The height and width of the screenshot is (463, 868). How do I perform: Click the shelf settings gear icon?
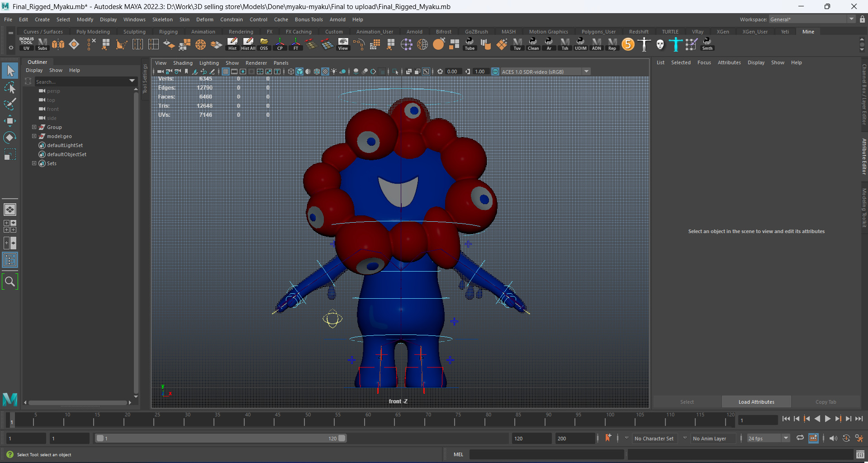click(11, 47)
